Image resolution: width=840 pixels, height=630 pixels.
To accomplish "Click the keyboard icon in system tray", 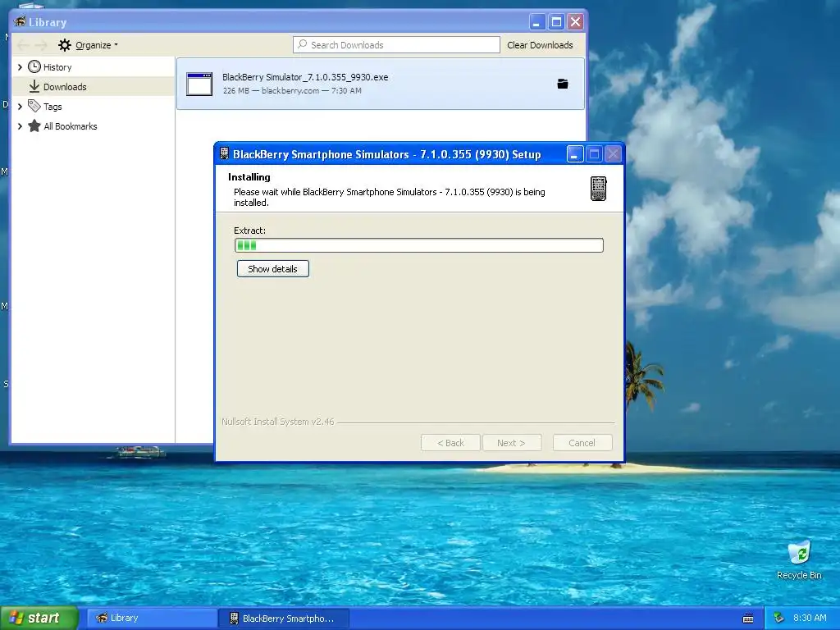I will pyautogui.click(x=748, y=619).
